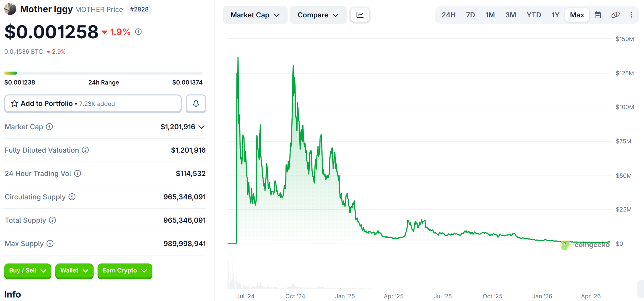
Task: Click the Jan '25 axis label
Action: [x=345, y=296]
